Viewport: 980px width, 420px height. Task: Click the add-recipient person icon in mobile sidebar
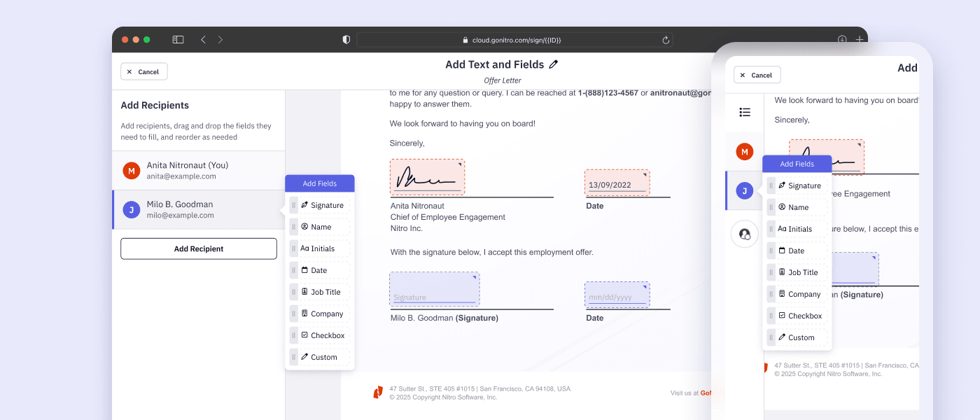tap(744, 234)
